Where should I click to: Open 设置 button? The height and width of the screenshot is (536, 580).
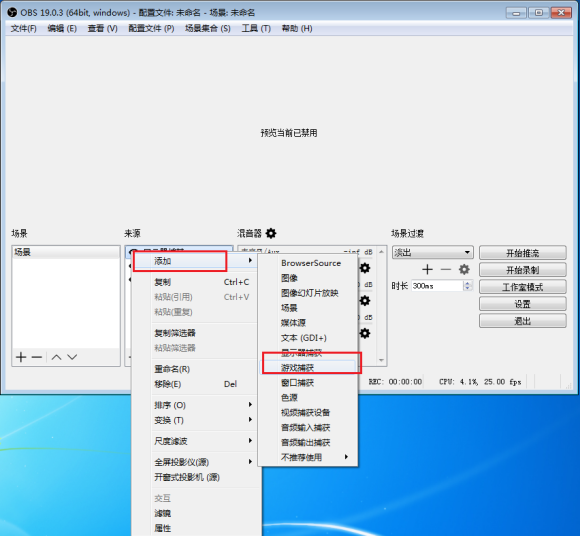point(522,304)
